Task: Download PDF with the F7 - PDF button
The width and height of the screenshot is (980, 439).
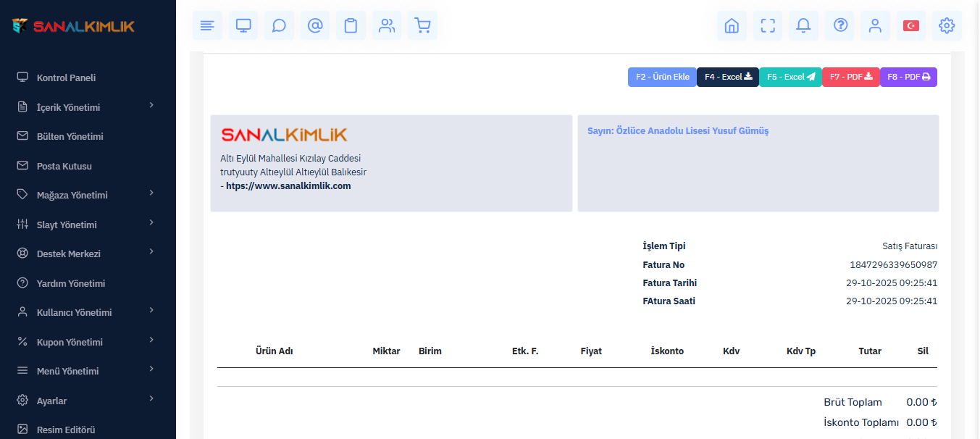Action: (x=850, y=77)
